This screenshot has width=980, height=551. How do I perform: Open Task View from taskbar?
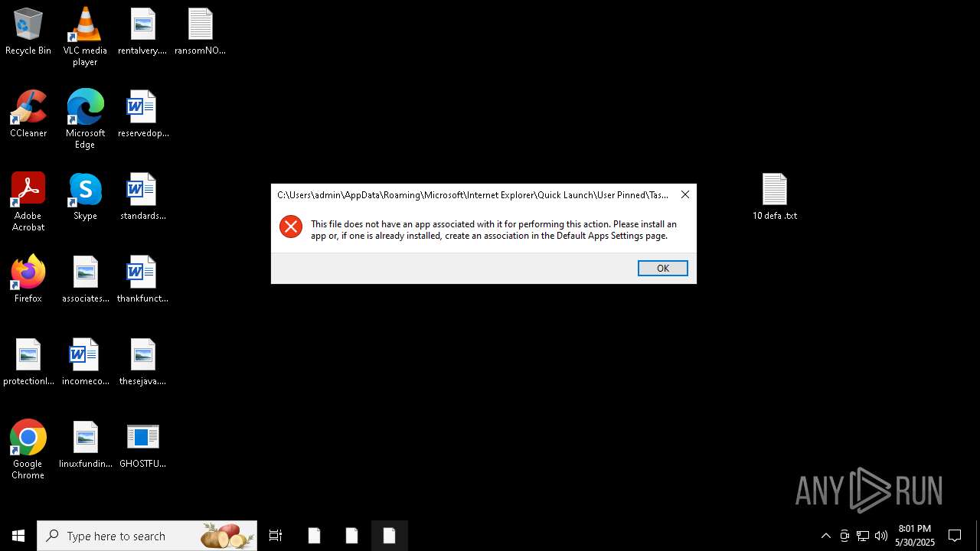tap(276, 536)
